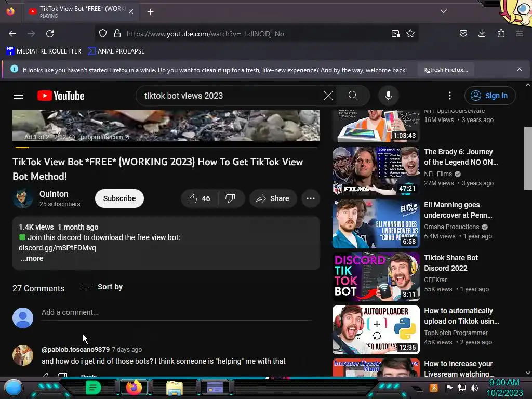The height and width of the screenshot is (399, 532).
Task: Open Tiktok Share Bot Discord 2022 thumbnail
Action: pos(376,277)
